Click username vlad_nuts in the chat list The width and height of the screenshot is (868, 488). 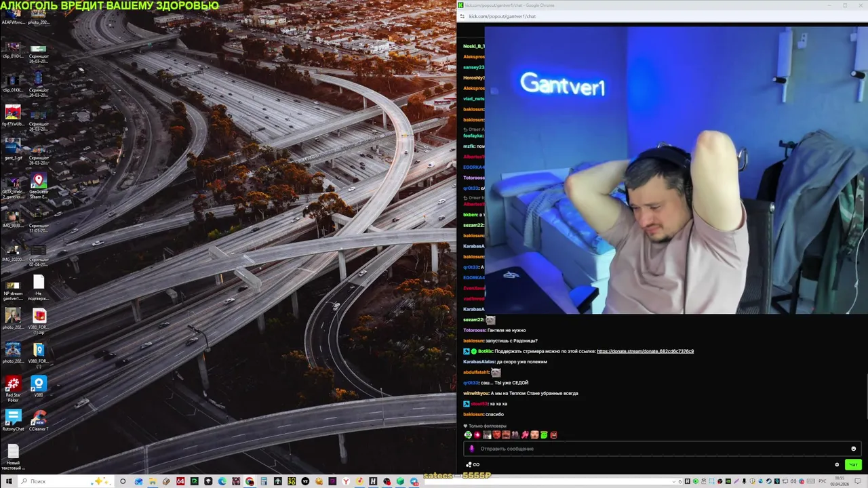tap(474, 99)
